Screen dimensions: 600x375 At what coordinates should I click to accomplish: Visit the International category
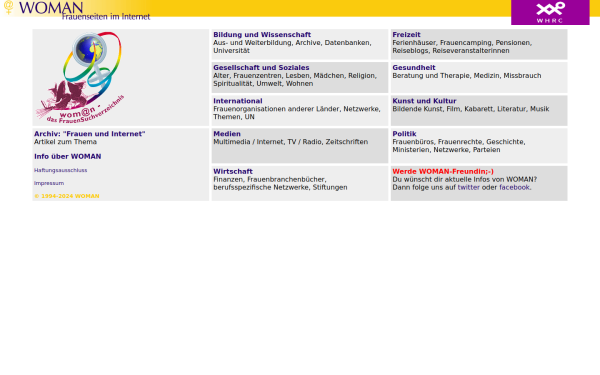(238, 101)
